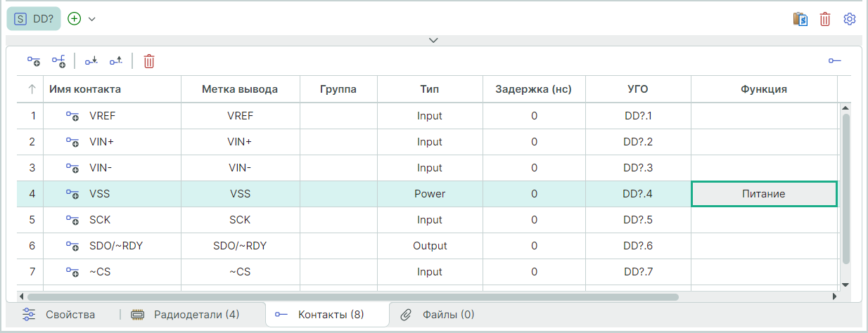
Task: Click the green plus add symbol button
Action: (x=75, y=19)
